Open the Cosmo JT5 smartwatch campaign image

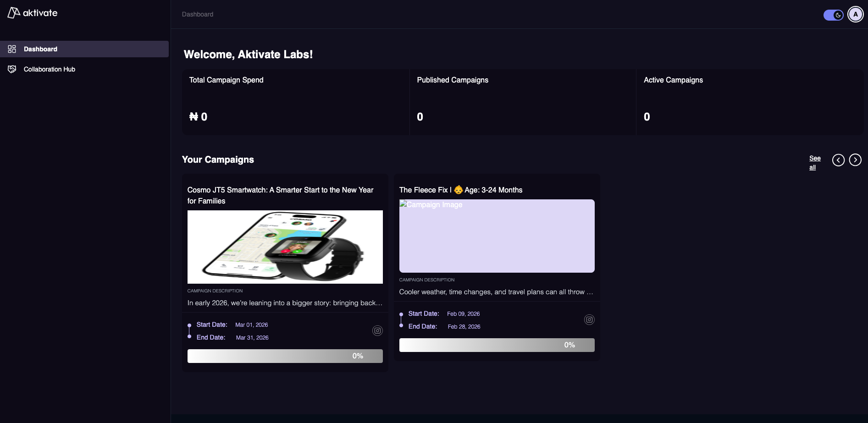pos(285,247)
